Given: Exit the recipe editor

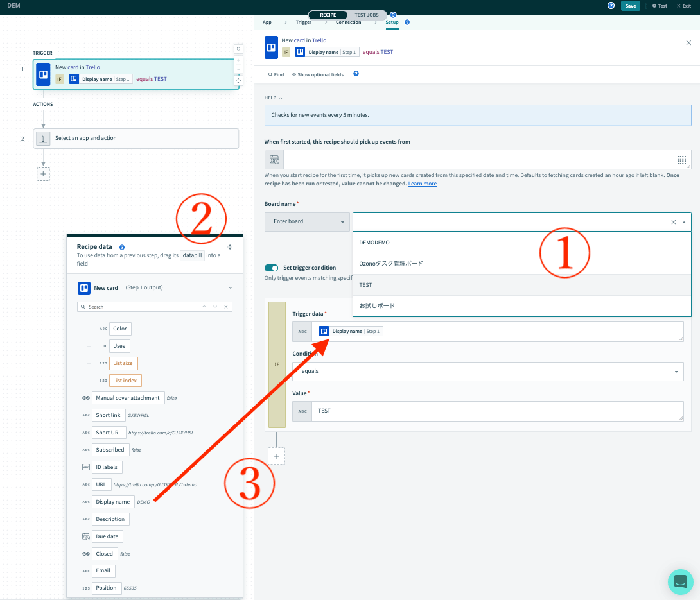Looking at the screenshot, I should coord(684,6).
